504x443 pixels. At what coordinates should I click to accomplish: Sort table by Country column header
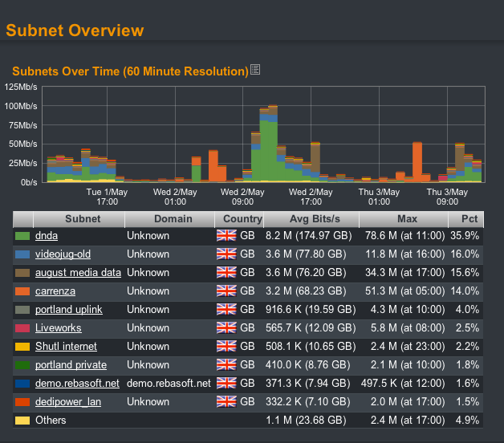[x=242, y=218]
